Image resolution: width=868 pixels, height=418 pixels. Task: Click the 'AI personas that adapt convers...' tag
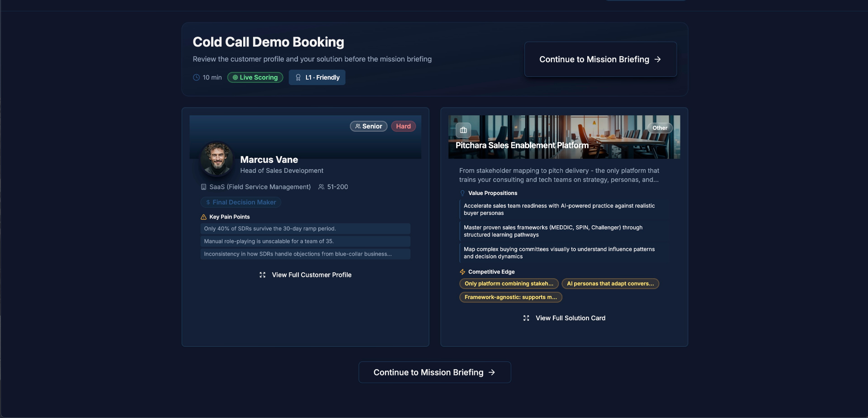pyautogui.click(x=610, y=284)
